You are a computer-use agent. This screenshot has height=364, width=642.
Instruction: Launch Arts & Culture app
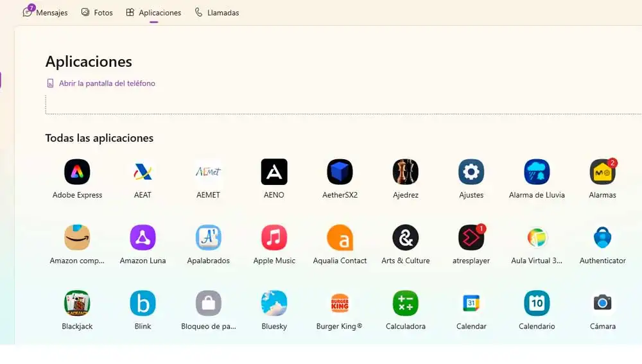point(405,238)
